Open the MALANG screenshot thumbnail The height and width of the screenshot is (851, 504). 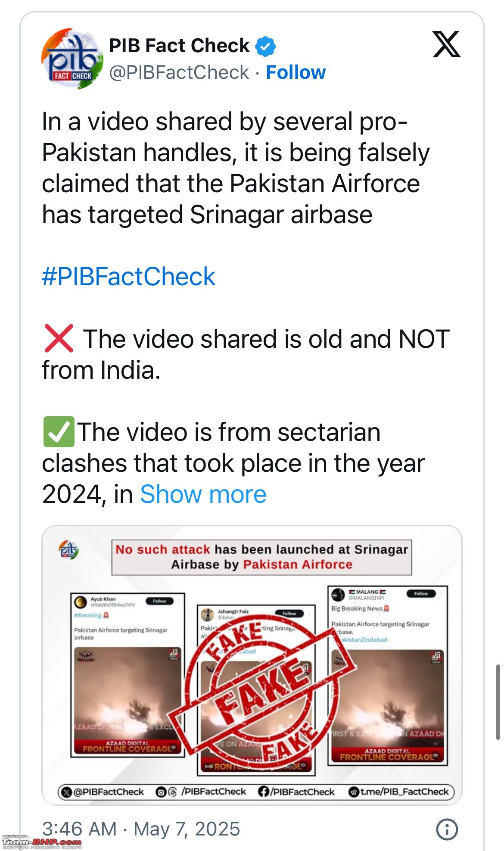(x=388, y=676)
